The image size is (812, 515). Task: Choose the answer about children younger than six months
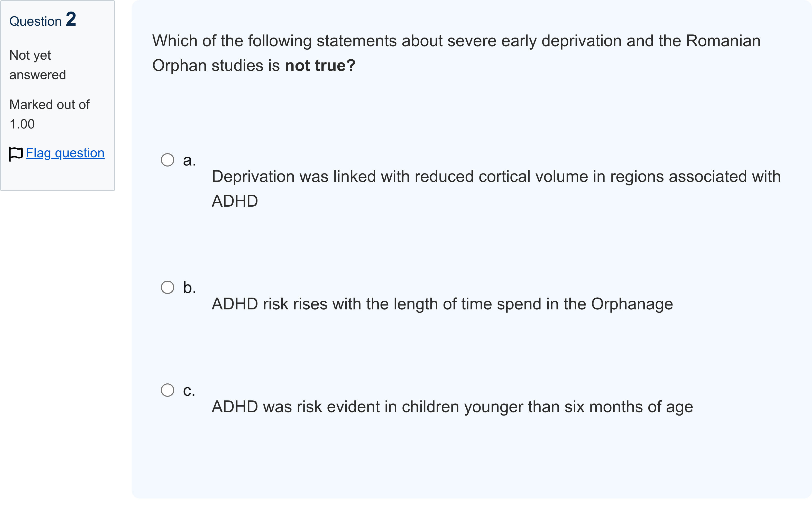452,407
